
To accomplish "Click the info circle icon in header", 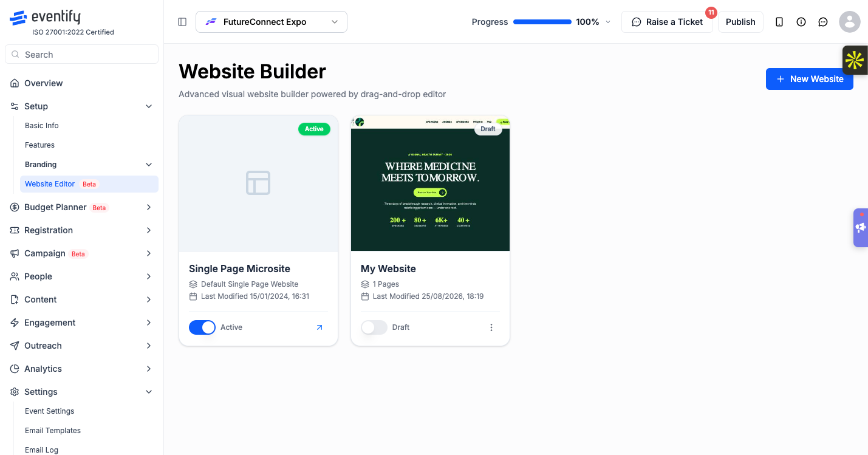I will tap(801, 22).
